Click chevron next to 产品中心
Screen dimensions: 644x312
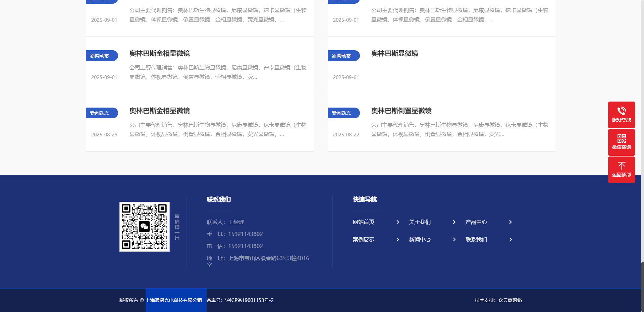(x=511, y=222)
